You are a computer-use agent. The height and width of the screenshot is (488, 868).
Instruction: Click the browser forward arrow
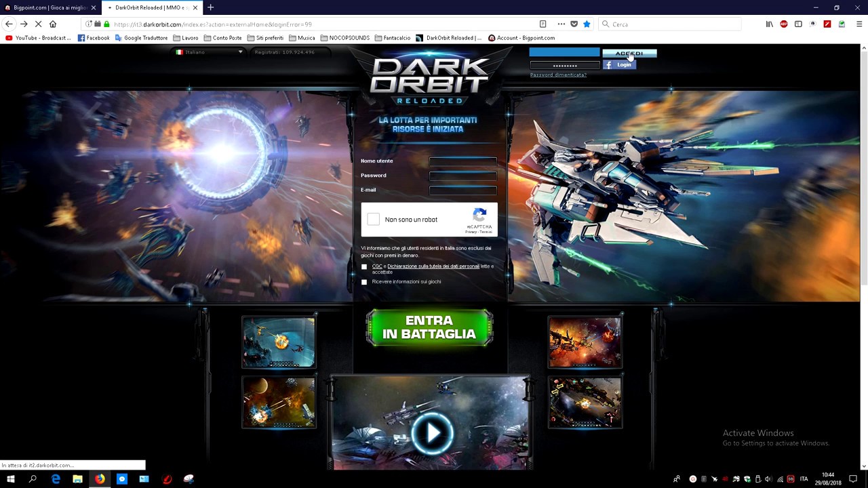point(24,24)
